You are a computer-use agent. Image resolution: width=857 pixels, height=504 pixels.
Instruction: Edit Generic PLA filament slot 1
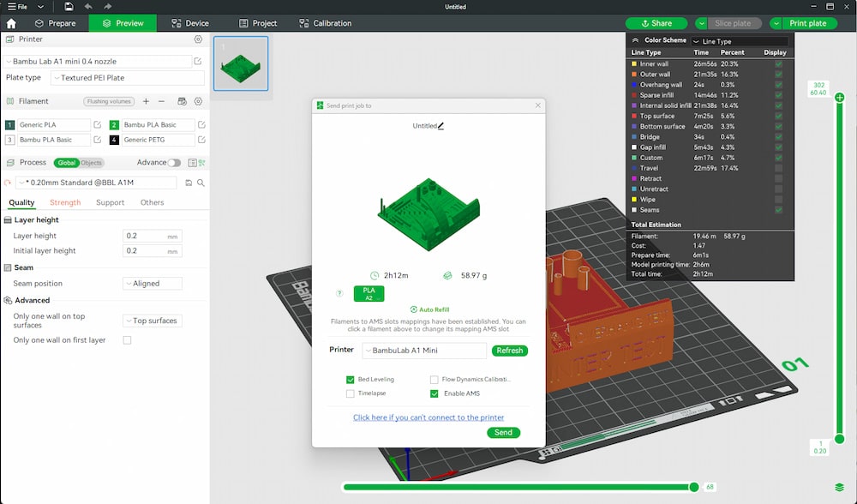[98, 124]
